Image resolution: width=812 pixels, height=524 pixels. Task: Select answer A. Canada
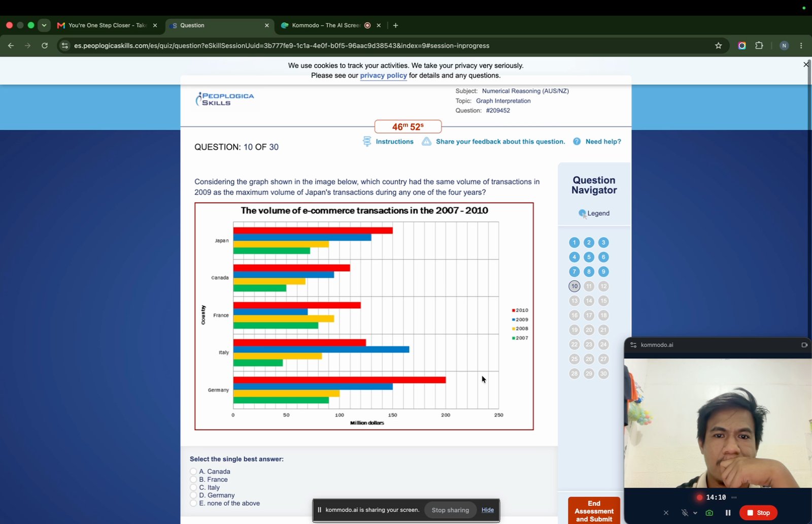tap(193, 471)
